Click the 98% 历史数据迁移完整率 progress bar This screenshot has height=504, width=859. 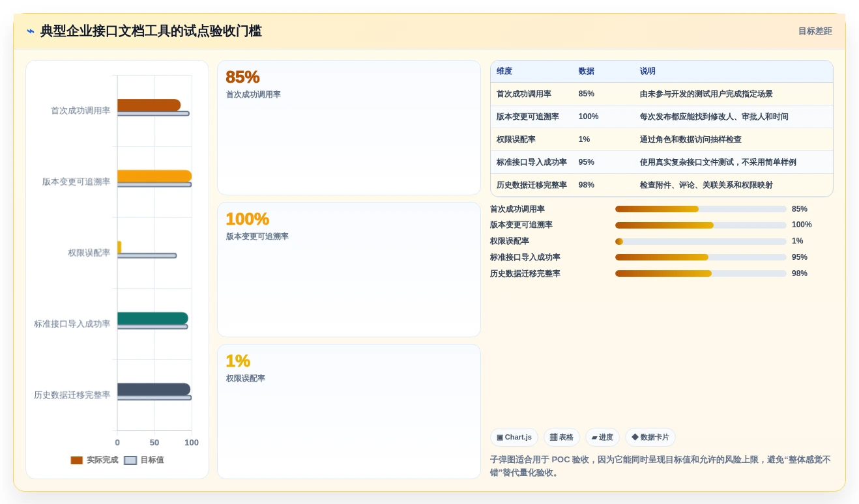click(701, 273)
